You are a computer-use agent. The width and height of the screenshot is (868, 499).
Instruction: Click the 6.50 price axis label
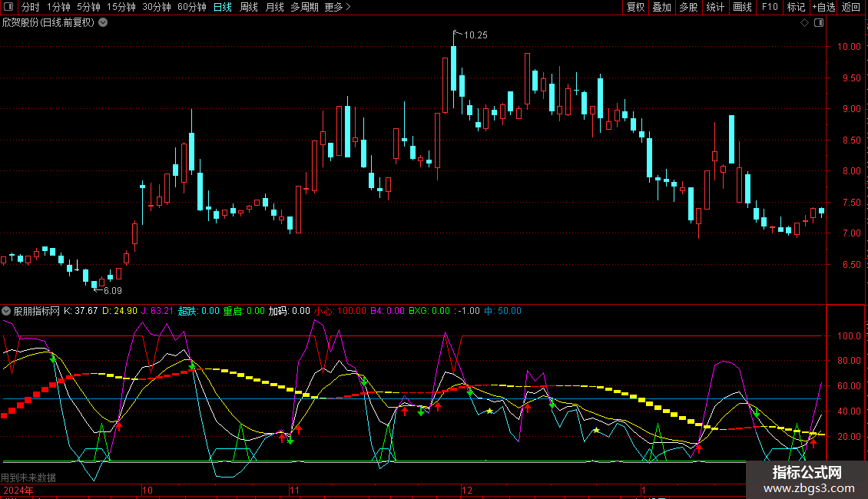pos(851,264)
